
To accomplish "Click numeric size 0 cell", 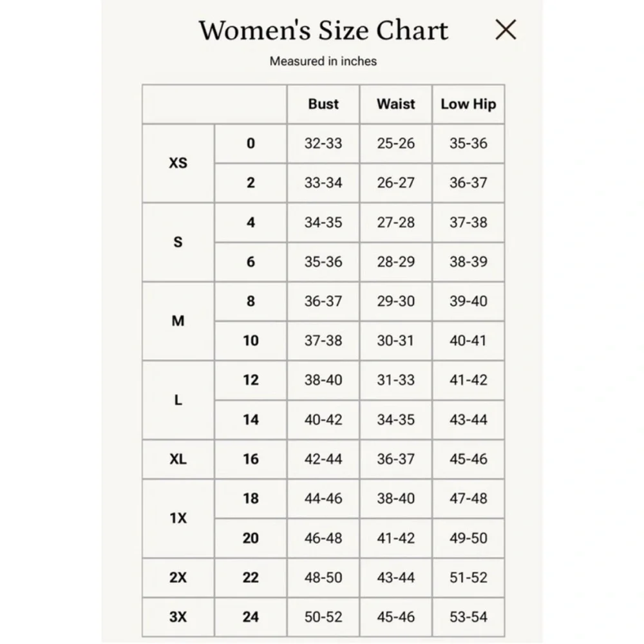I will 251,144.
